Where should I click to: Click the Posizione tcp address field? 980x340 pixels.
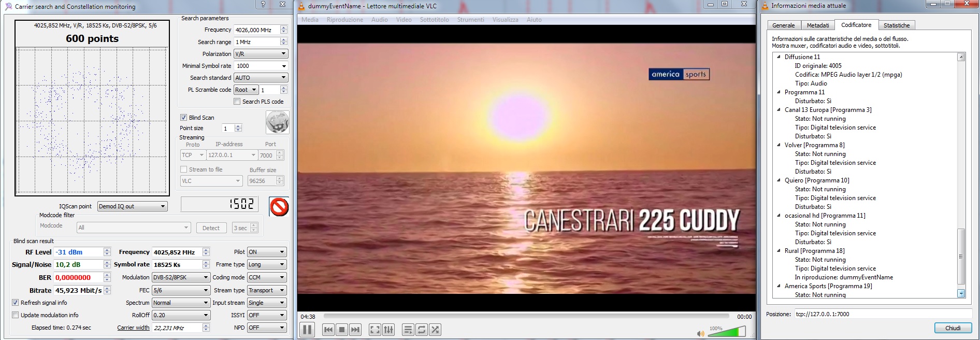point(883,314)
